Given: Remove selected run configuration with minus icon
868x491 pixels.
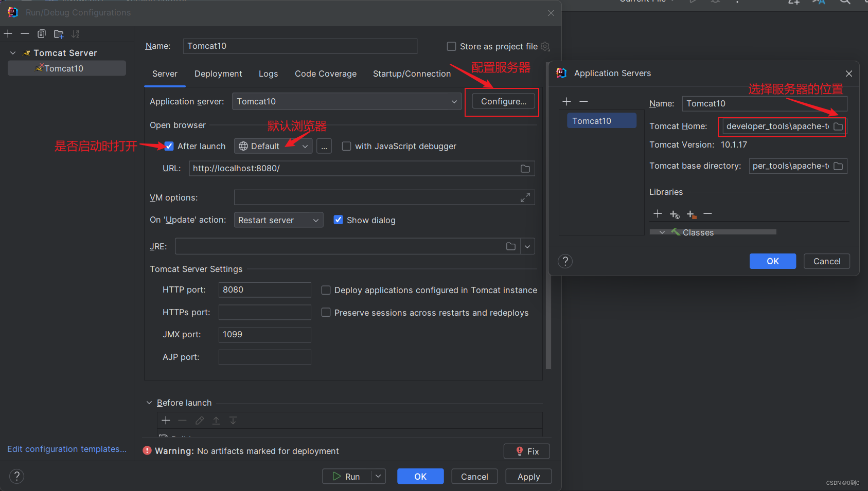Looking at the screenshot, I should [25, 34].
